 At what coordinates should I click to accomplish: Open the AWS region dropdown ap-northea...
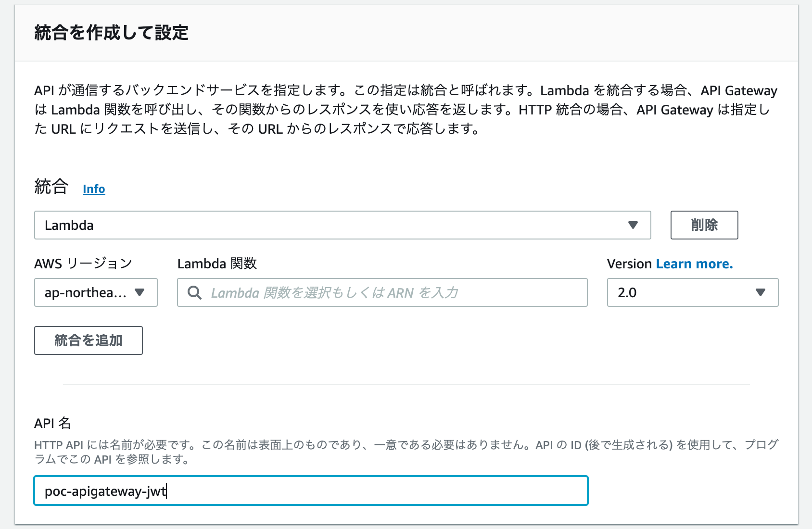click(x=96, y=292)
